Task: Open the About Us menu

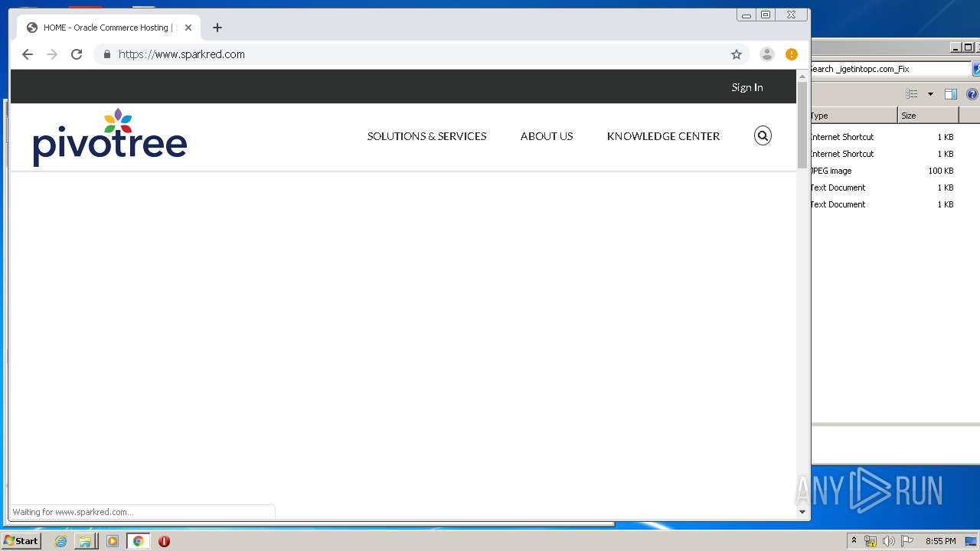Action: (547, 136)
